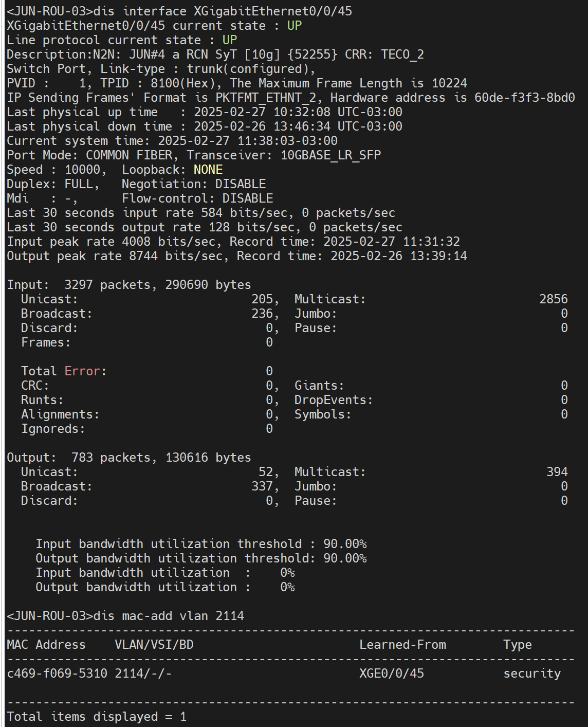The height and width of the screenshot is (727, 588).
Task: Click the PKTFMT_ETHNT_2 frame format text
Action: (x=269, y=98)
